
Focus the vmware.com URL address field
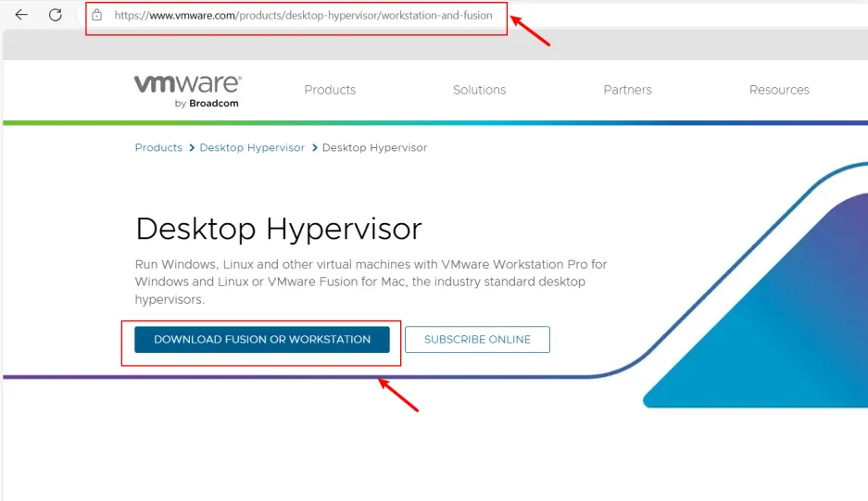click(303, 16)
